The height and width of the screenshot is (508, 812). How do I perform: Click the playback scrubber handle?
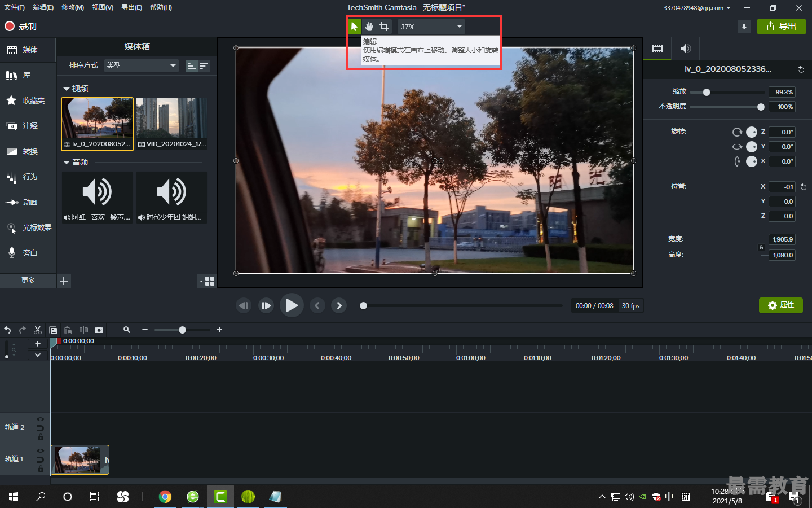pyautogui.click(x=364, y=305)
